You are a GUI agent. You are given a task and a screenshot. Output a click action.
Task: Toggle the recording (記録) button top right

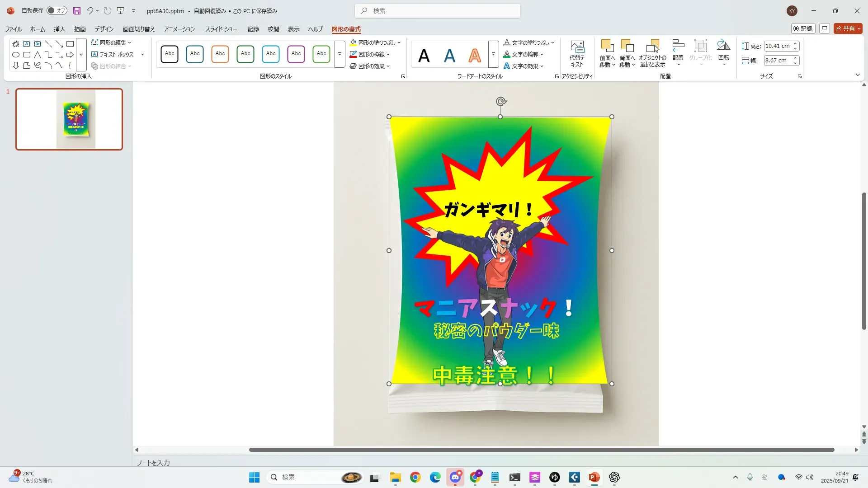point(803,28)
